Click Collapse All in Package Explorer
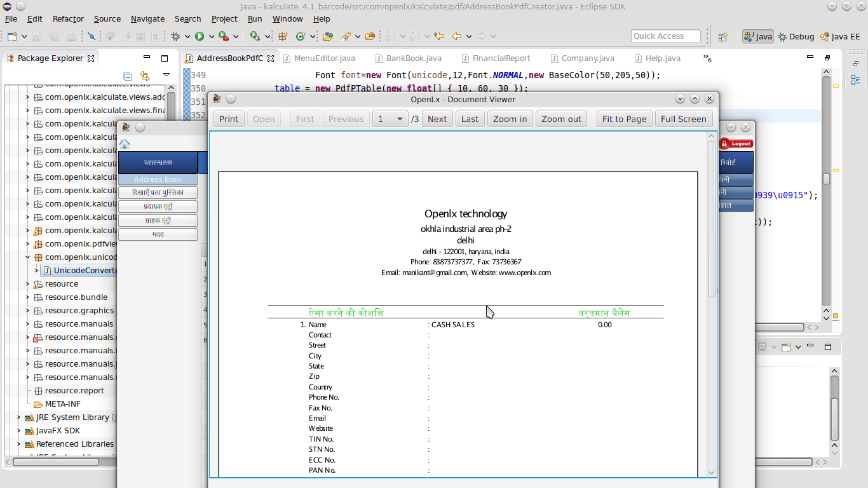The width and height of the screenshot is (868, 488). click(127, 76)
